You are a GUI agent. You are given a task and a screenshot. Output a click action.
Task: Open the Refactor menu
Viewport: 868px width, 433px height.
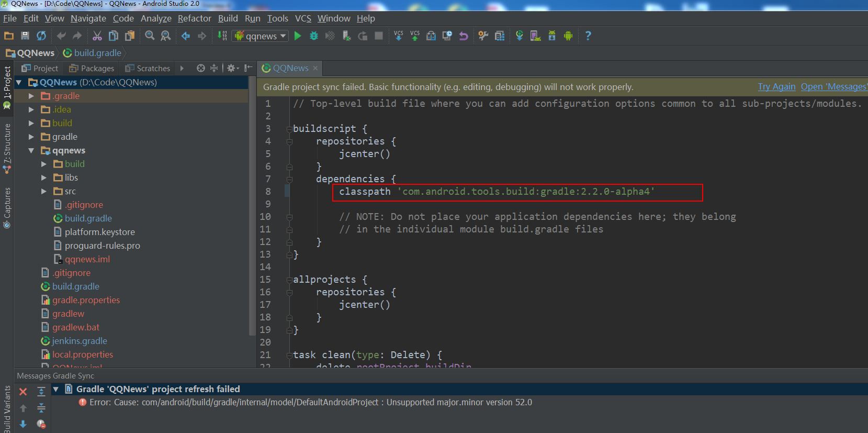tap(195, 18)
